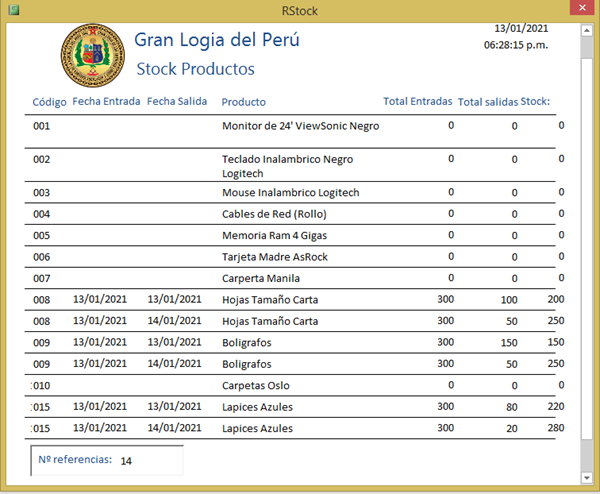Click total salidas value 20
Viewport: 600px width, 494px height.
[512, 429]
